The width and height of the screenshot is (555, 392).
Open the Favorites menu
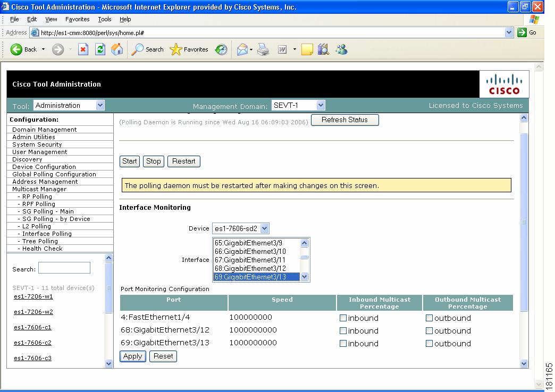click(77, 19)
